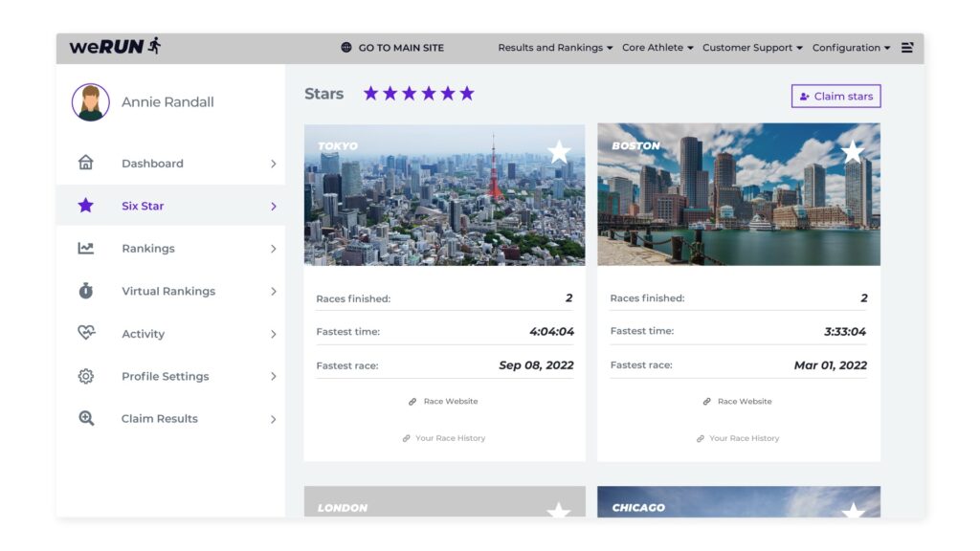Click the Claim stars button
Image resolution: width=980 pixels, height=551 pixels.
(x=836, y=97)
